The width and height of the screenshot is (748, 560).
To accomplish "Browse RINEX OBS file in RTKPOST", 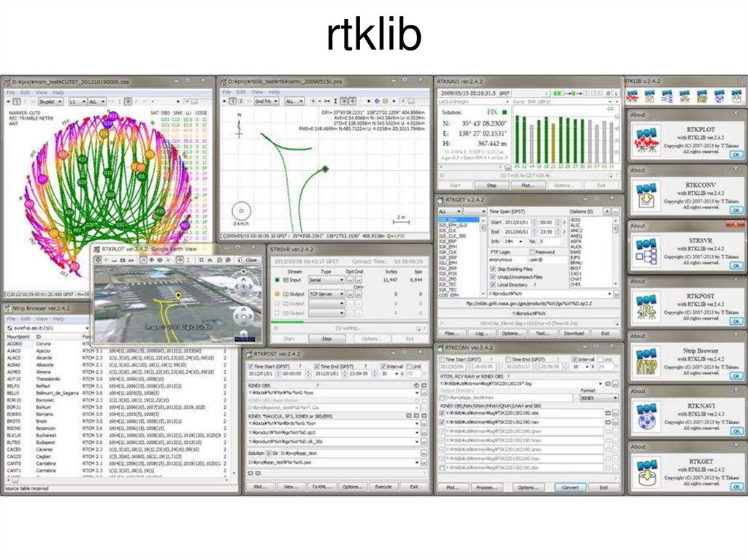I will (x=424, y=393).
